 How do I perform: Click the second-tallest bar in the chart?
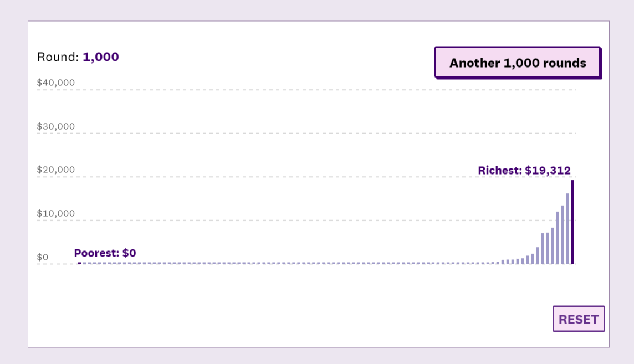coord(567,228)
